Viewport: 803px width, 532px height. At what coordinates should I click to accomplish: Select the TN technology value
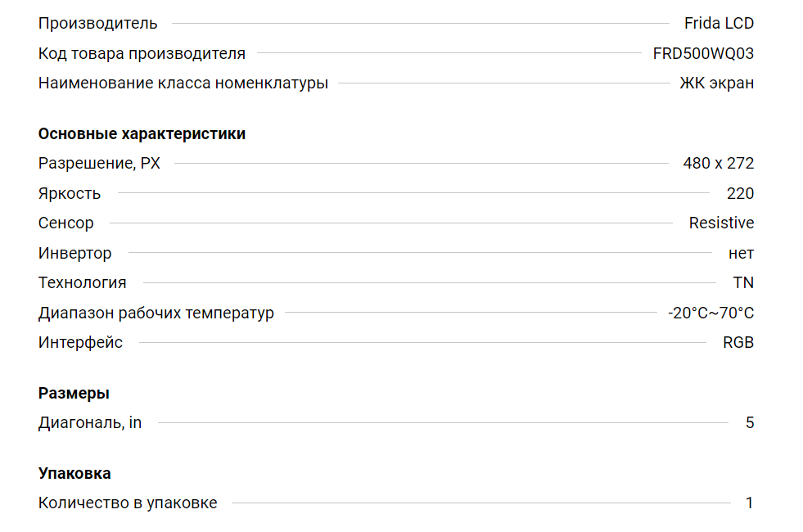pyautogui.click(x=743, y=283)
